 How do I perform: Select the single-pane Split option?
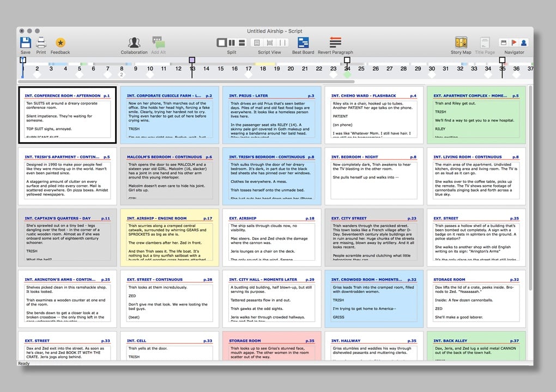click(x=222, y=42)
